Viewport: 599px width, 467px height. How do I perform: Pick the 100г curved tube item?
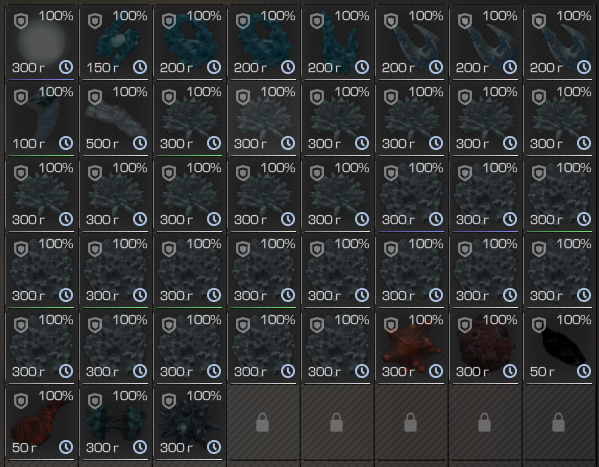pyautogui.click(x=41, y=118)
